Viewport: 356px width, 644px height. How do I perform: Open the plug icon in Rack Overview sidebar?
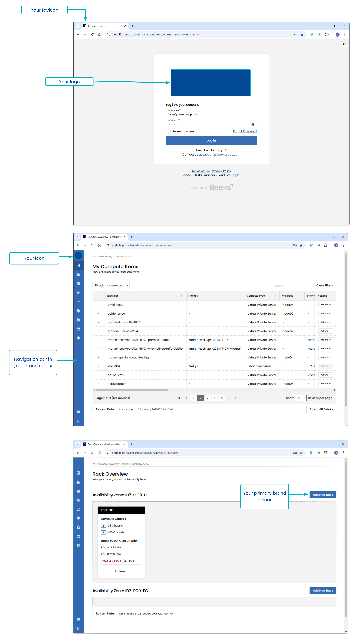tap(78, 500)
